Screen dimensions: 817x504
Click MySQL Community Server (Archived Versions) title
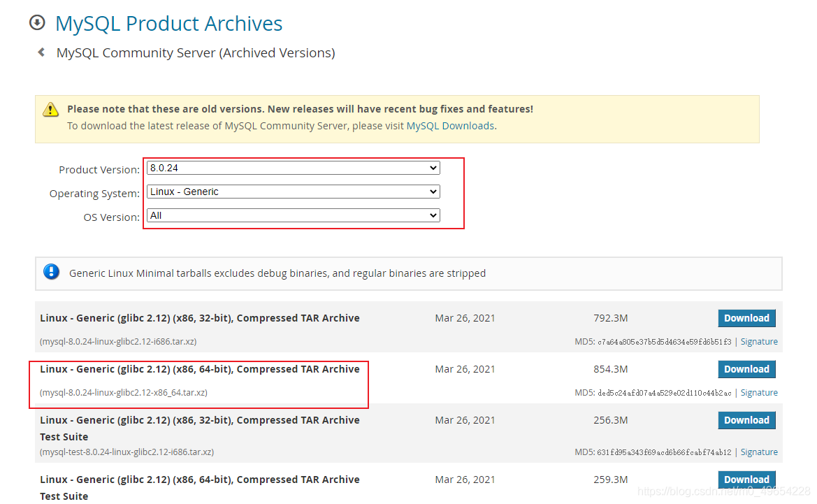point(196,52)
